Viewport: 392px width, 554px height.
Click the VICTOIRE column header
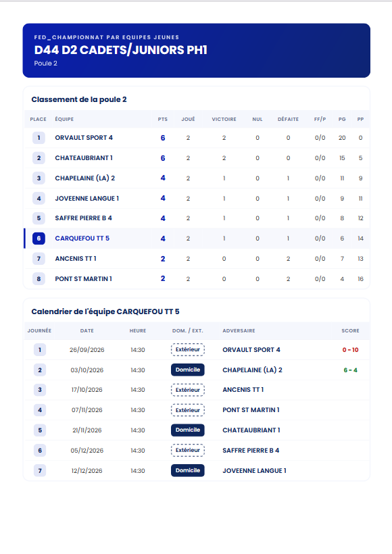coord(224,120)
